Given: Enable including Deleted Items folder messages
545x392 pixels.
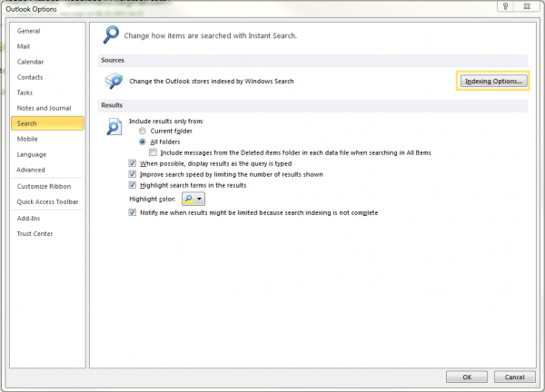Looking at the screenshot, I should 154,152.
